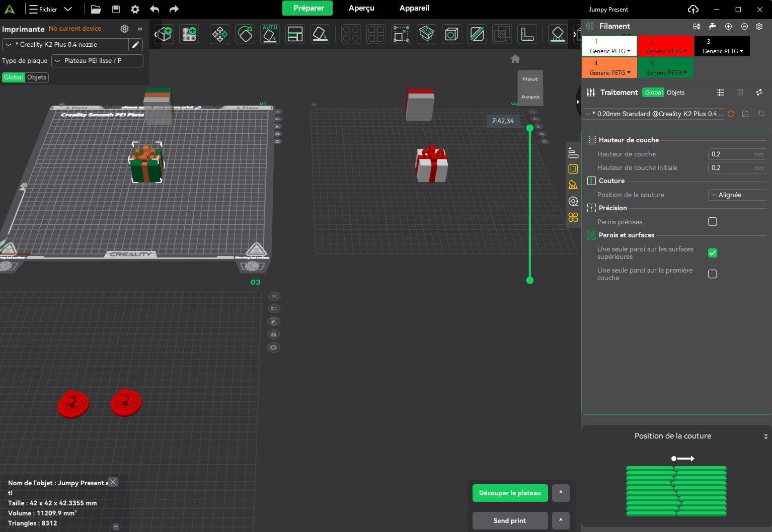Open the Plateau PEI lisse plate type dropdown
The width and height of the screenshot is (772, 532).
tap(97, 61)
